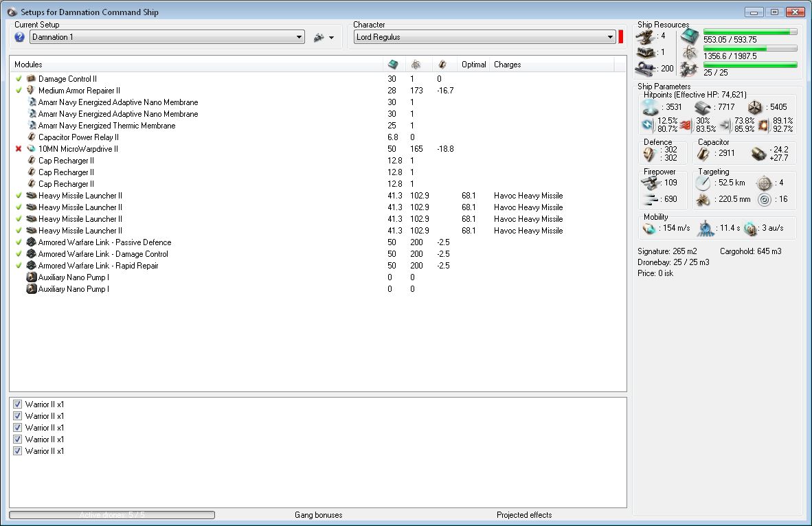Click first Amarr Navy Energized Adaptive Nano Membrane icon
Viewport: 812px width, 526px height.
pyautogui.click(x=31, y=102)
